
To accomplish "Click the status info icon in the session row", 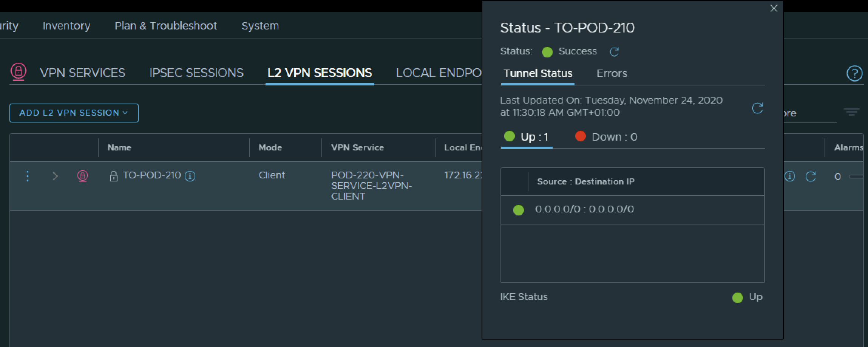I will [x=790, y=177].
